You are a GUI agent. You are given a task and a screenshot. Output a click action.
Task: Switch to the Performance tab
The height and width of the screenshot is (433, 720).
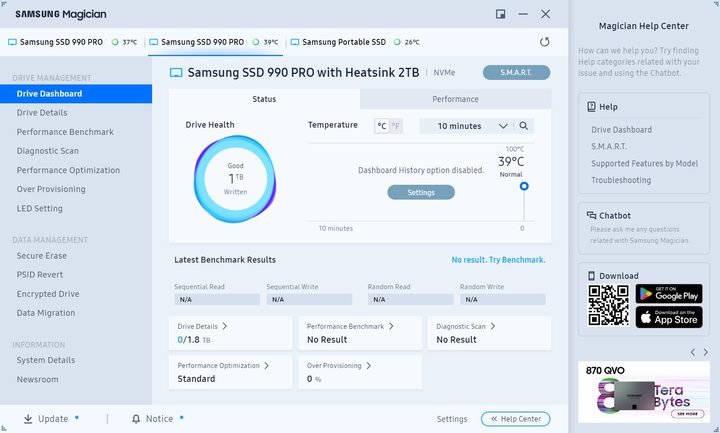coord(456,99)
